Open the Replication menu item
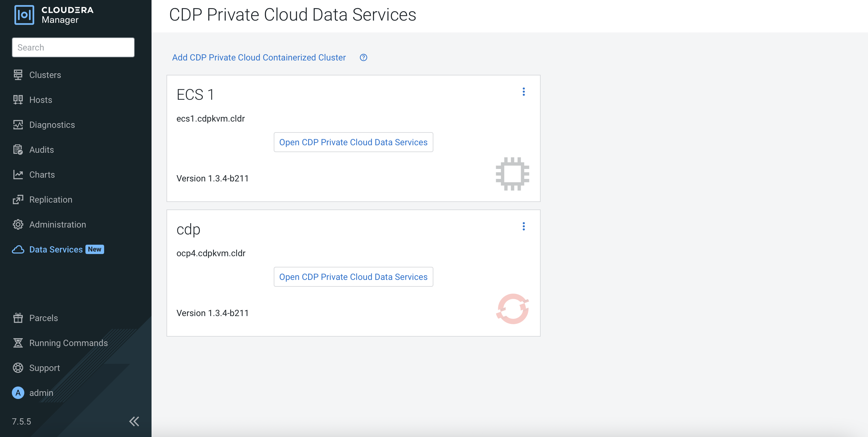This screenshot has height=437, width=868. (51, 199)
